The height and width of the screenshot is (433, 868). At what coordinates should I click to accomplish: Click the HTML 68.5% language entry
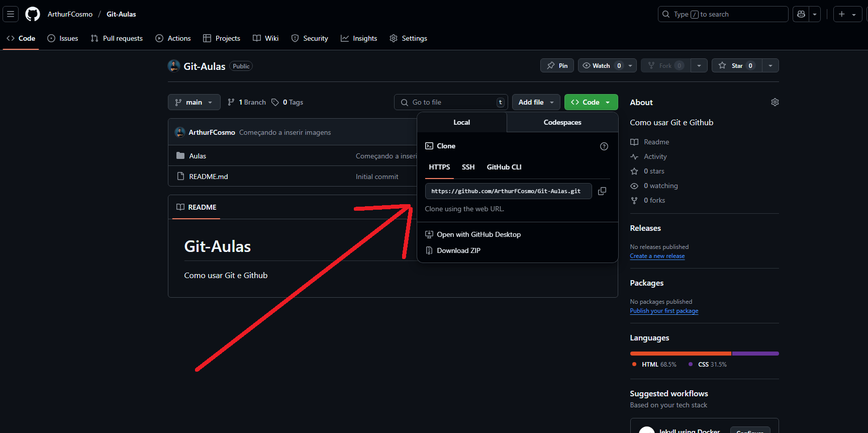654,365
